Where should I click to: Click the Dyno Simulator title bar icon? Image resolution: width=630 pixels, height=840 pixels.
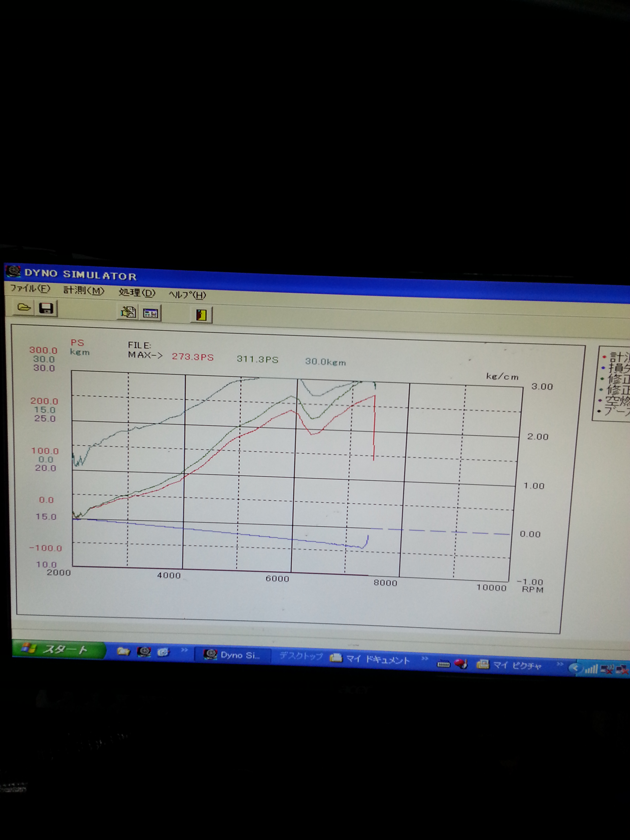pos(13,272)
